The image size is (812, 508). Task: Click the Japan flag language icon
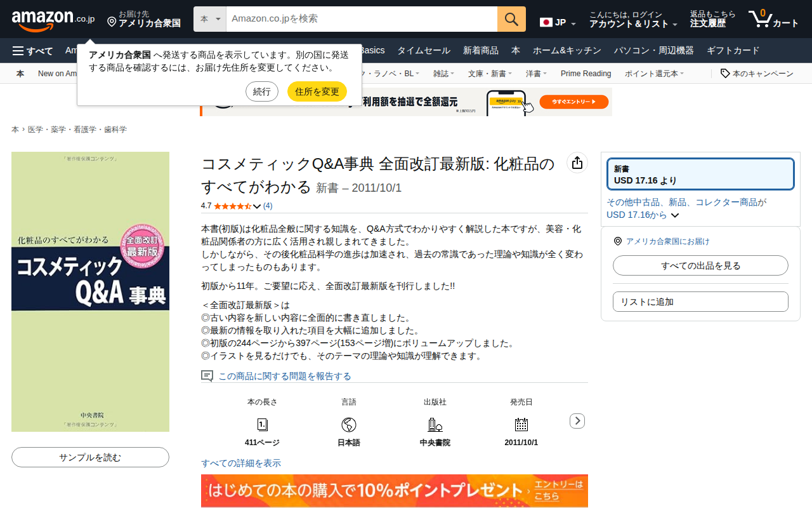coord(546,22)
